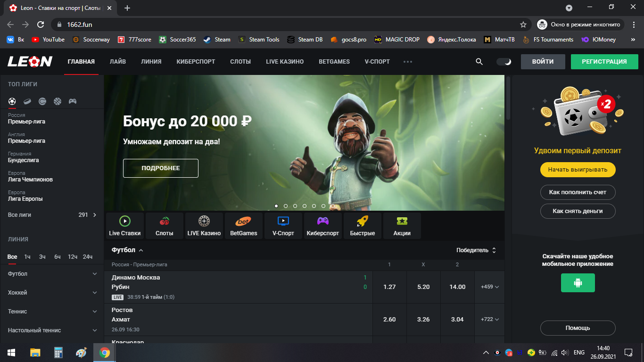Open the Live Ставки shortcut tile
This screenshot has width=644, height=362.
(125, 226)
